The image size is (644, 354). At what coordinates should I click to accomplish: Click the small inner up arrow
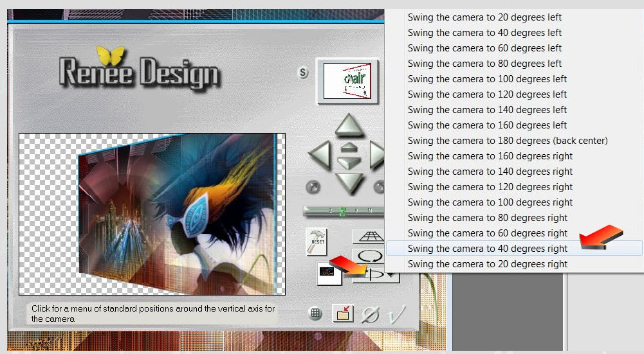click(349, 147)
